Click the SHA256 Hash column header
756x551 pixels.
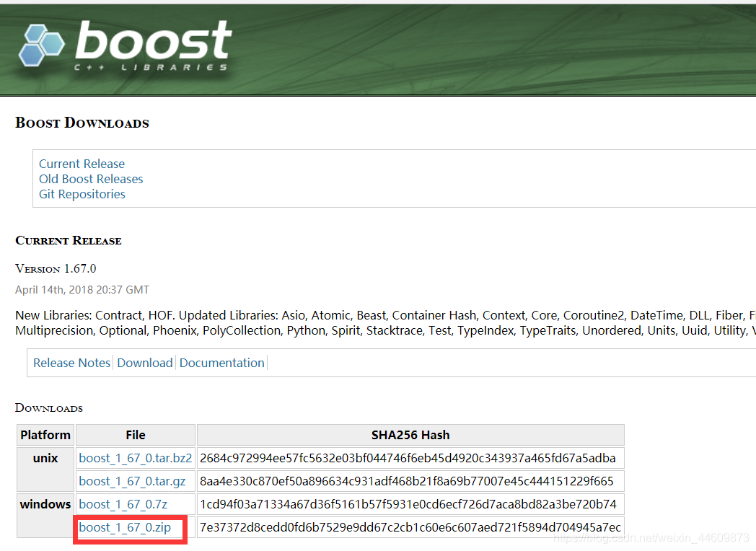pyautogui.click(x=410, y=435)
